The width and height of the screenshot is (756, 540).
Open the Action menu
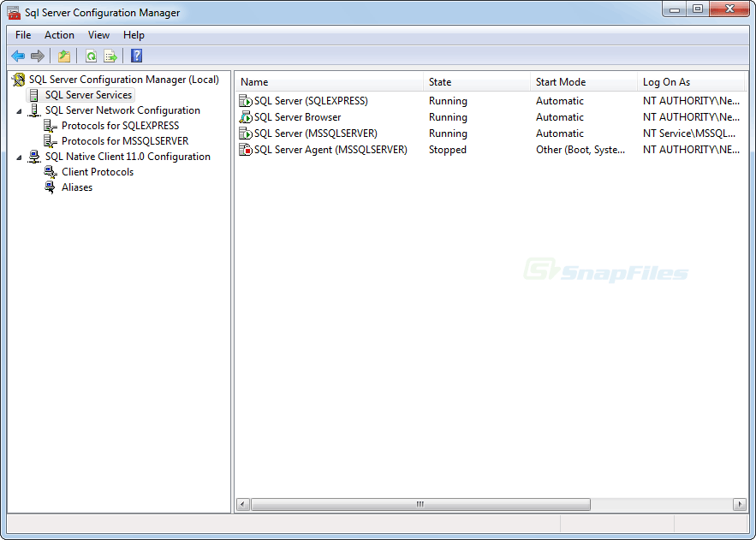pyautogui.click(x=59, y=35)
